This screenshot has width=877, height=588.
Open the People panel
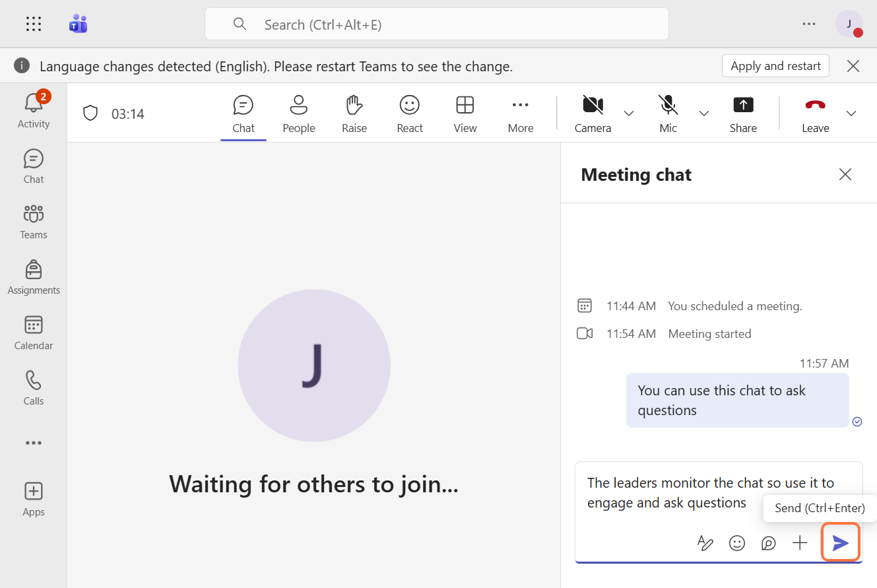[x=299, y=112]
